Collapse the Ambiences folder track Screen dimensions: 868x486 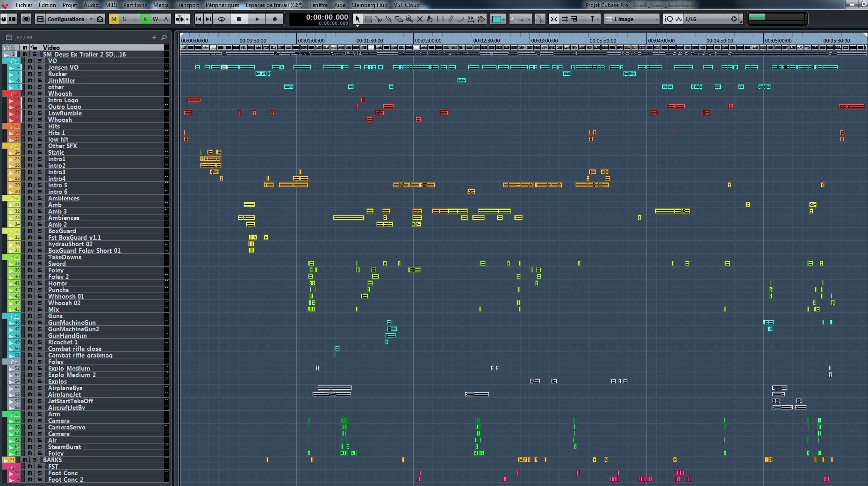point(14,199)
